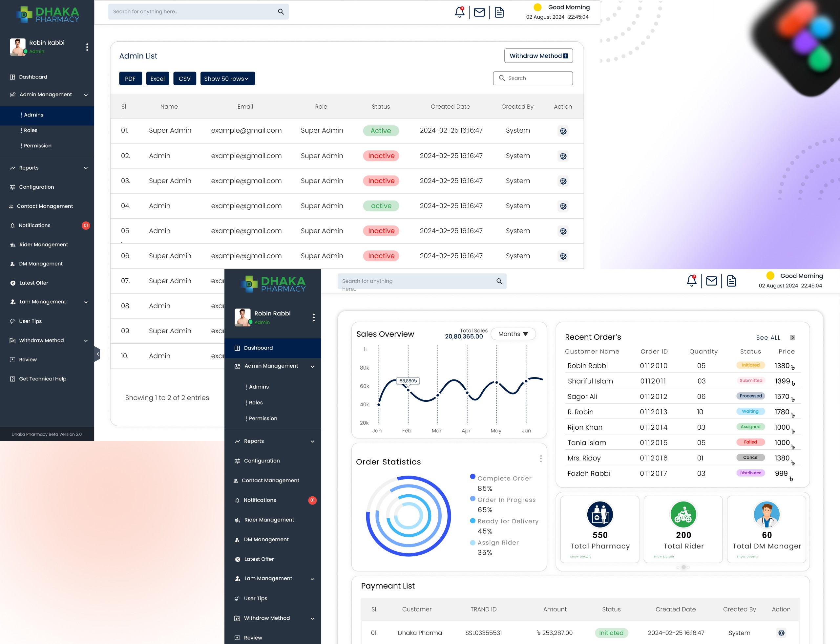The width and height of the screenshot is (840, 644).
Task: Open the Show 50 rows dropdown
Action: [x=227, y=78]
